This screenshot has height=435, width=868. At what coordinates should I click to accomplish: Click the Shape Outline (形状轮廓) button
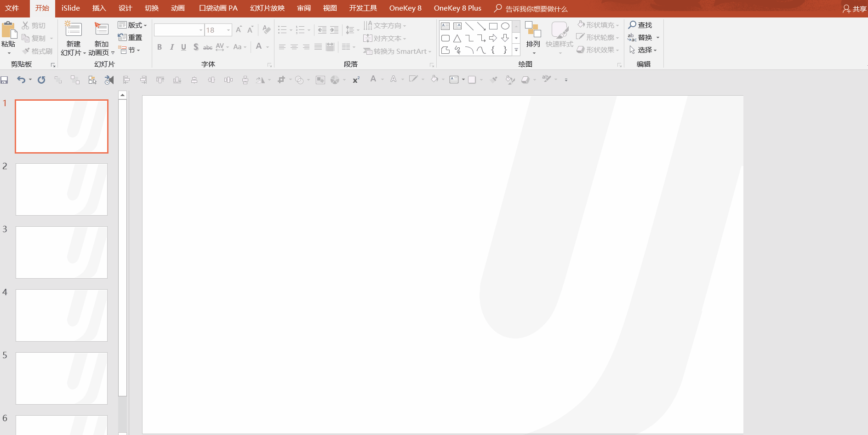tap(598, 37)
